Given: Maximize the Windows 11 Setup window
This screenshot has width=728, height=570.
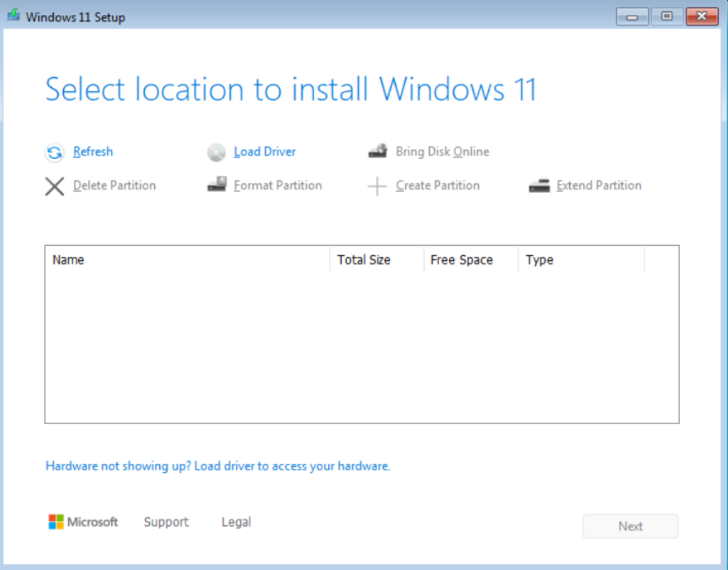Looking at the screenshot, I should coord(667,16).
